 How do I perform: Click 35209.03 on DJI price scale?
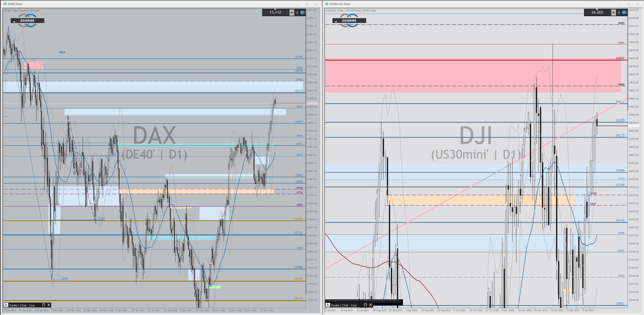634,10
